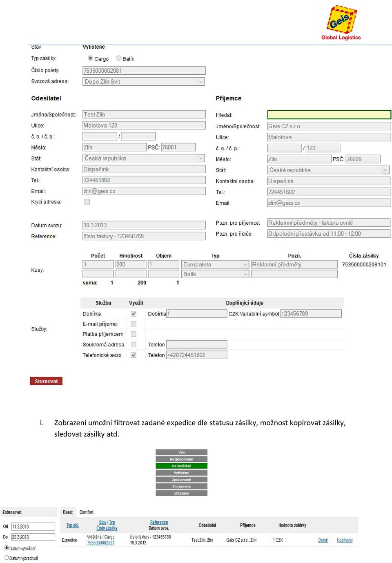Click the Hledat search field
This screenshot has width=392, height=563.
tap(329, 115)
